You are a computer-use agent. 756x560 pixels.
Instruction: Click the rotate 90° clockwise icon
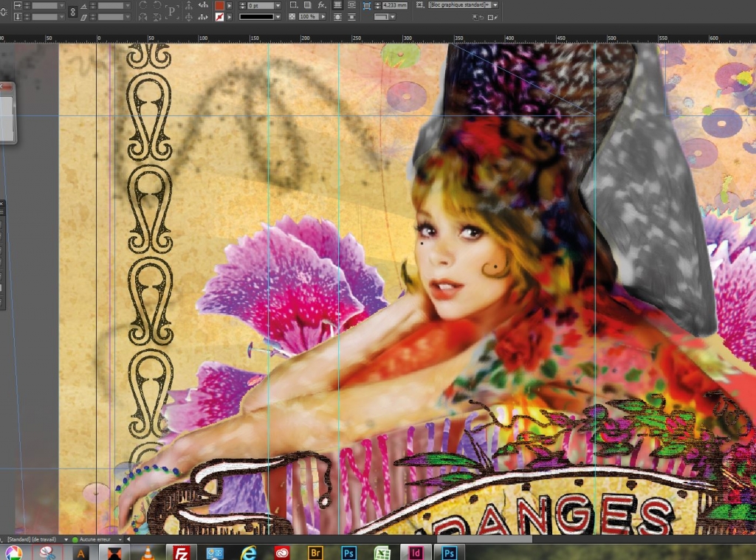[x=142, y=5]
